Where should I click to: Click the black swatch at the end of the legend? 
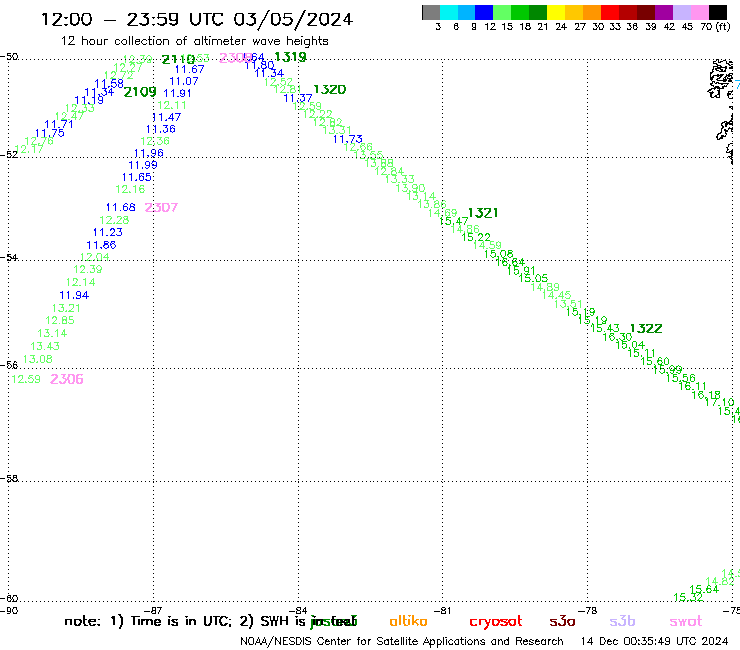[718, 12]
